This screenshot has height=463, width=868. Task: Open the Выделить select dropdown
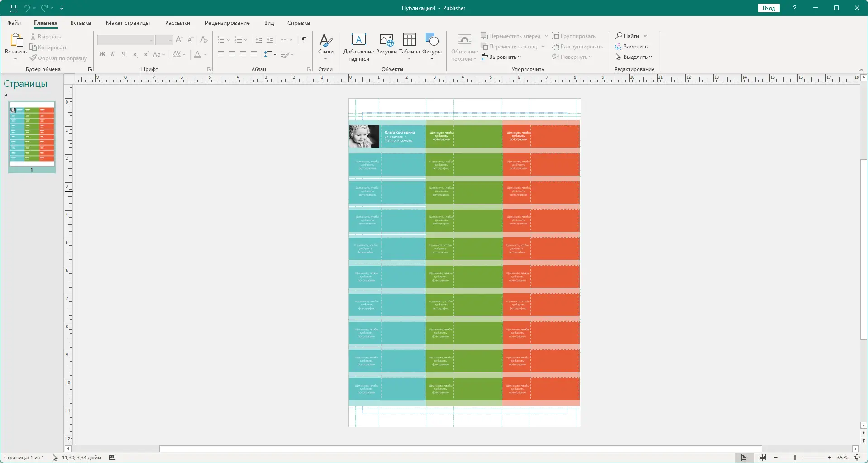(634, 57)
